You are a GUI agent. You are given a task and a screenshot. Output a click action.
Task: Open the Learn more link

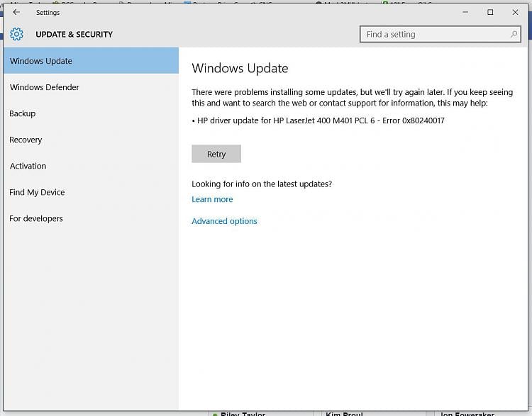212,199
